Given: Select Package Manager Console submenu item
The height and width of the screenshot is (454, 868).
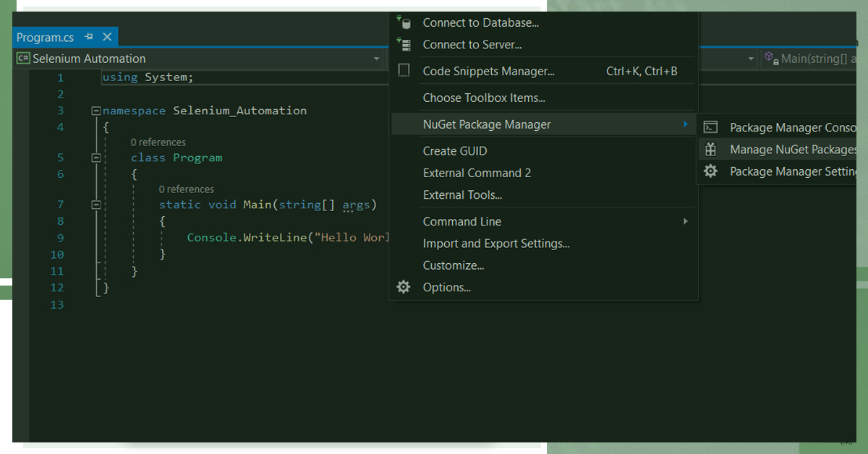Looking at the screenshot, I should [x=778, y=127].
